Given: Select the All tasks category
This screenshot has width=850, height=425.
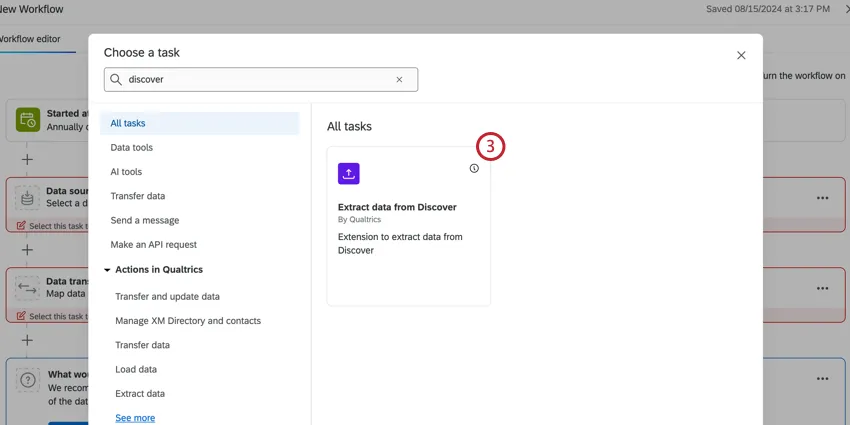Looking at the screenshot, I should tap(128, 123).
